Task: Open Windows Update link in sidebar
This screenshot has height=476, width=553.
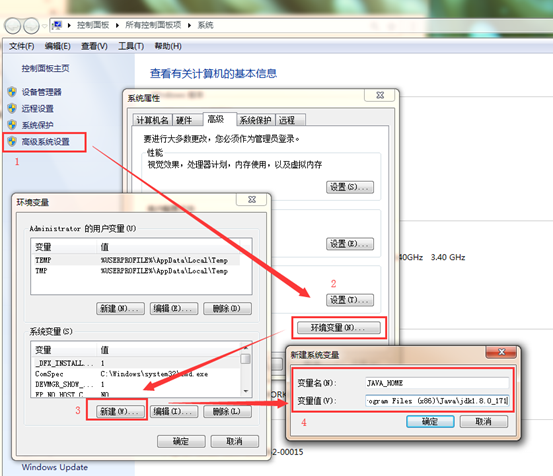Action: pyautogui.click(x=55, y=467)
